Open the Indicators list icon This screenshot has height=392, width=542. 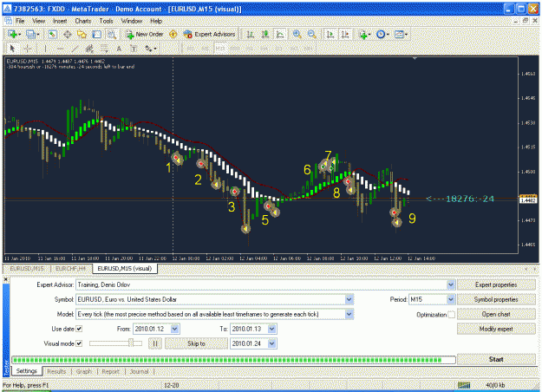point(364,34)
